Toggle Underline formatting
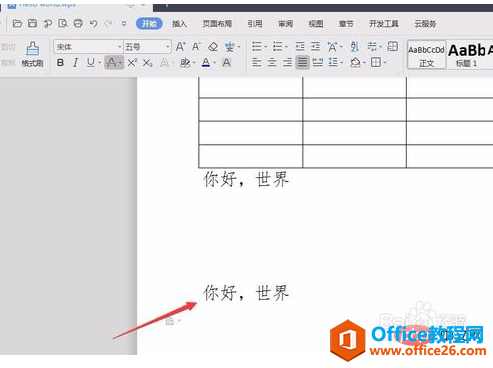493x368 pixels. tap(90, 62)
